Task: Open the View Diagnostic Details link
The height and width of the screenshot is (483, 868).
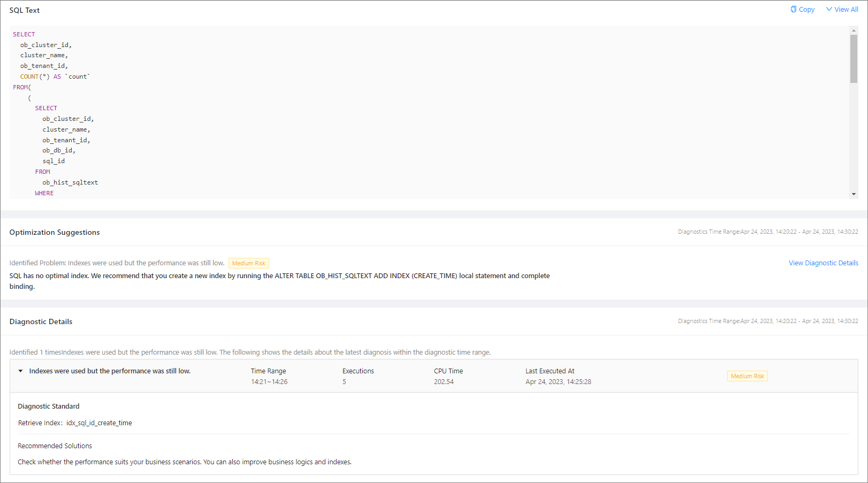Action: [823, 263]
